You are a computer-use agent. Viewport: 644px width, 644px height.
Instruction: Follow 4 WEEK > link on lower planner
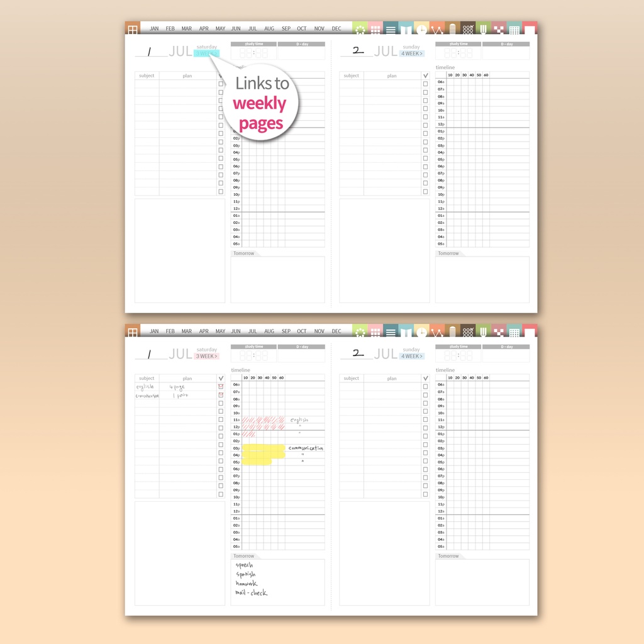pos(412,356)
